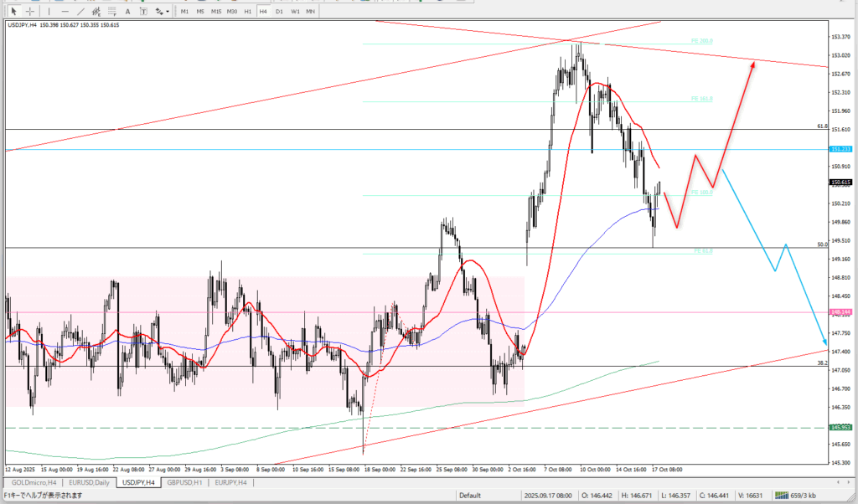Draw a vertical line on chart
The height and width of the screenshot is (504, 858).
pyautogui.click(x=49, y=11)
